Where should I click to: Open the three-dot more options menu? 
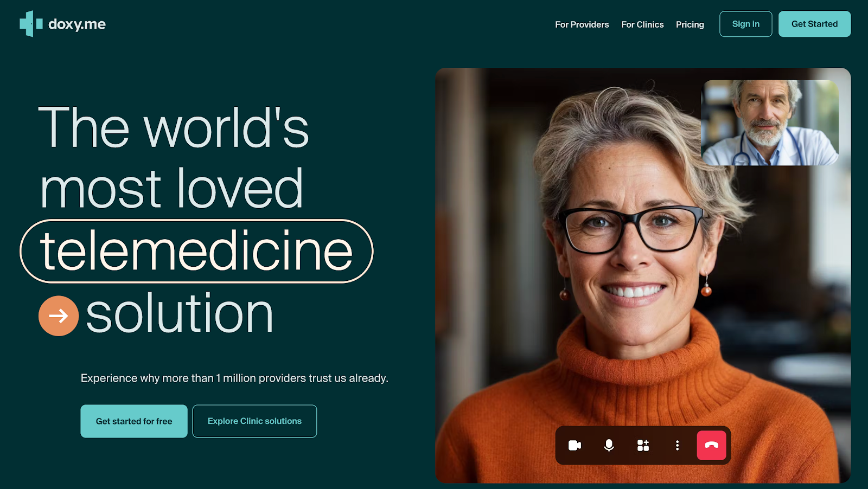(x=677, y=446)
